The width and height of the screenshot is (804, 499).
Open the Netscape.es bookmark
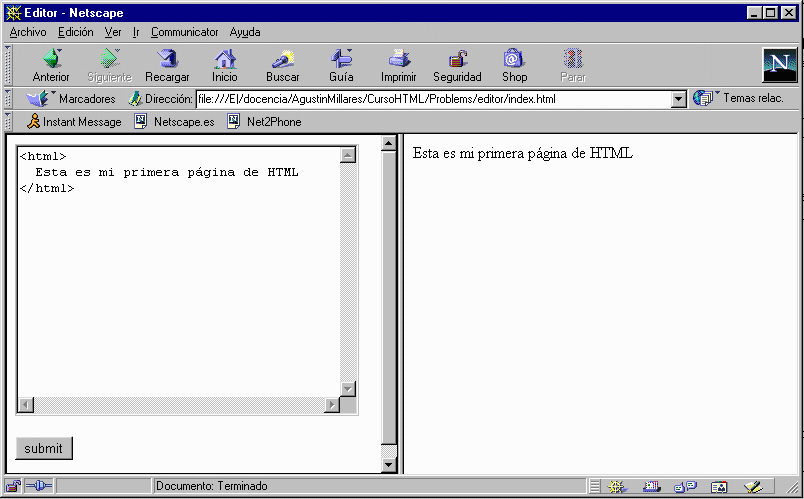pos(174,122)
